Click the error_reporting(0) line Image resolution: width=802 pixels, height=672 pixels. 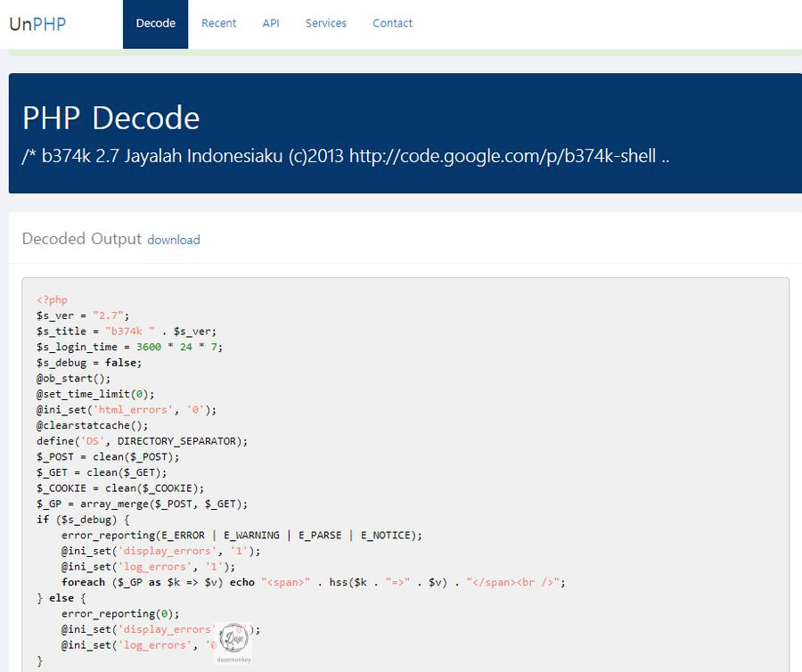pyautogui.click(x=120, y=614)
